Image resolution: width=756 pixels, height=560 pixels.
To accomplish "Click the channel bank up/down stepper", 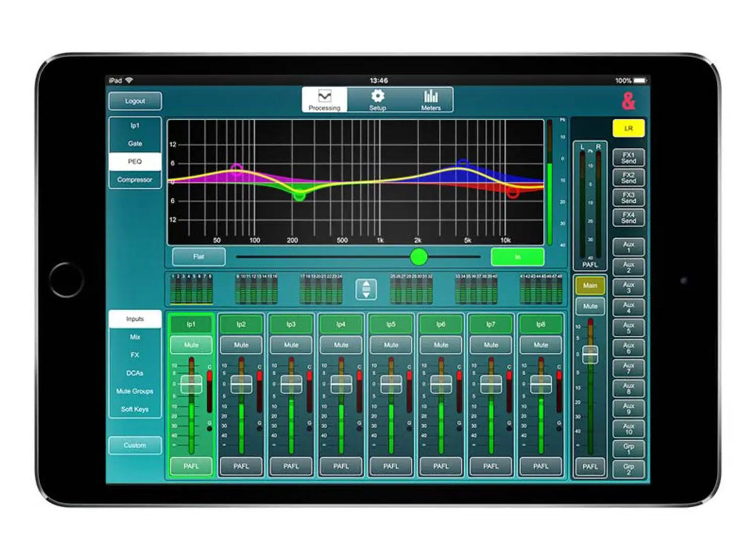I will [x=366, y=289].
